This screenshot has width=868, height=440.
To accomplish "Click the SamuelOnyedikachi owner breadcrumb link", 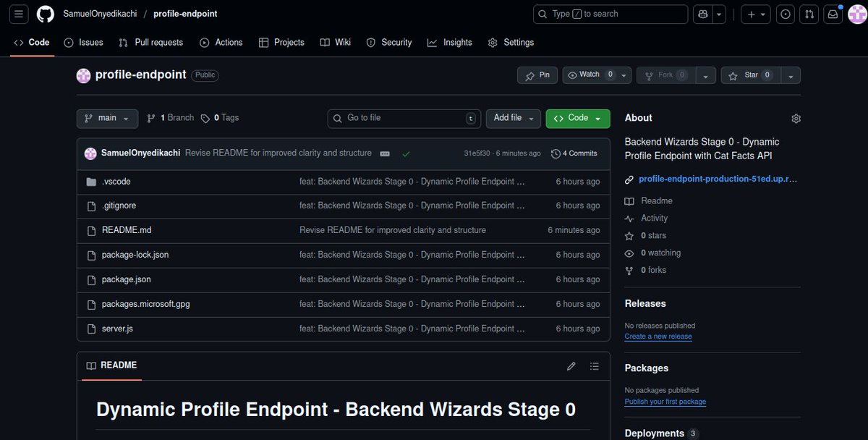I will pyautogui.click(x=101, y=14).
